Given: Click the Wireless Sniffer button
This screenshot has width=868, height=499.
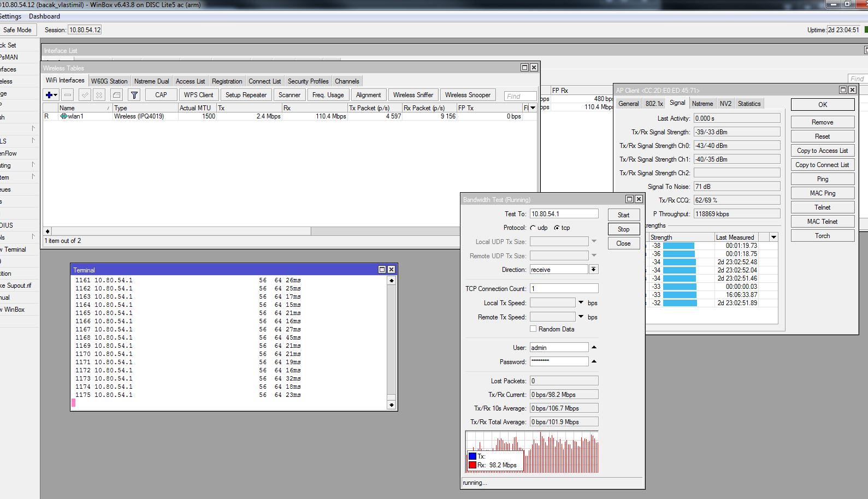Looking at the screenshot, I should 413,95.
